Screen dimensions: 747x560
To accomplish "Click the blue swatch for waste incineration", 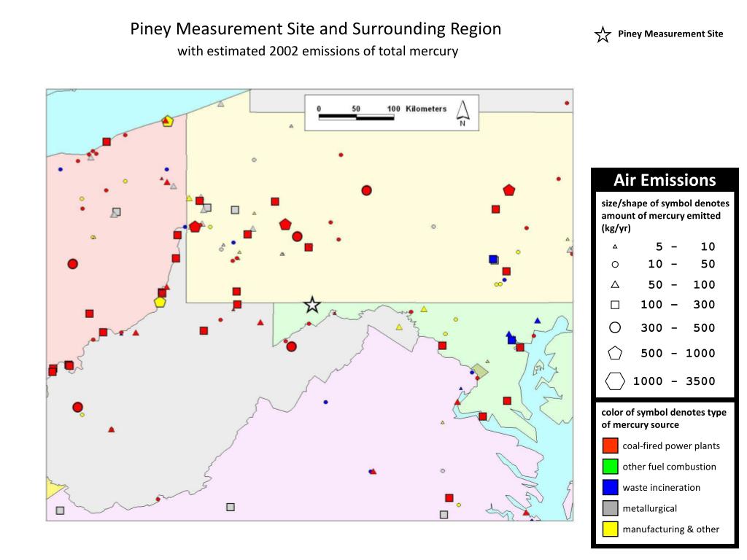I will pos(611,488).
